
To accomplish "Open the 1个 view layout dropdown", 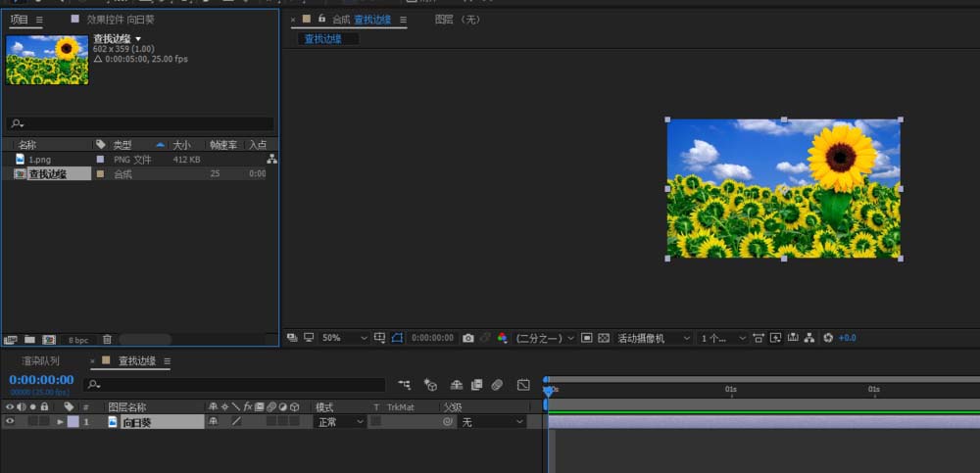I will pos(722,338).
